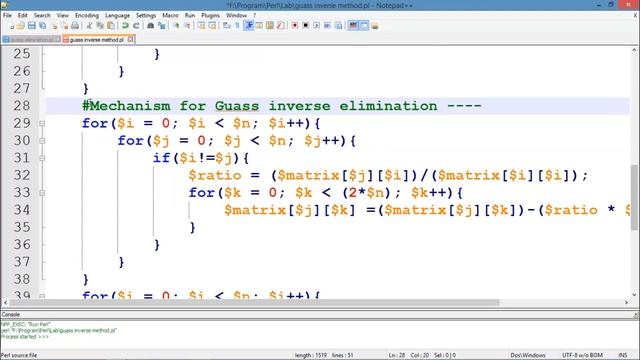The width and height of the screenshot is (640, 360).
Task: Play back the recorded macro
Action: pyautogui.click(x=316, y=26)
